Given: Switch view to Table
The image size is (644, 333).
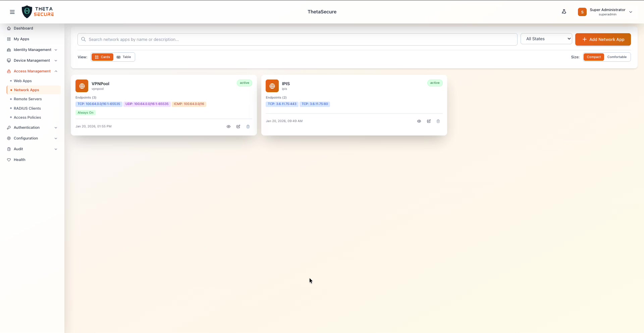Looking at the screenshot, I should [x=124, y=57].
